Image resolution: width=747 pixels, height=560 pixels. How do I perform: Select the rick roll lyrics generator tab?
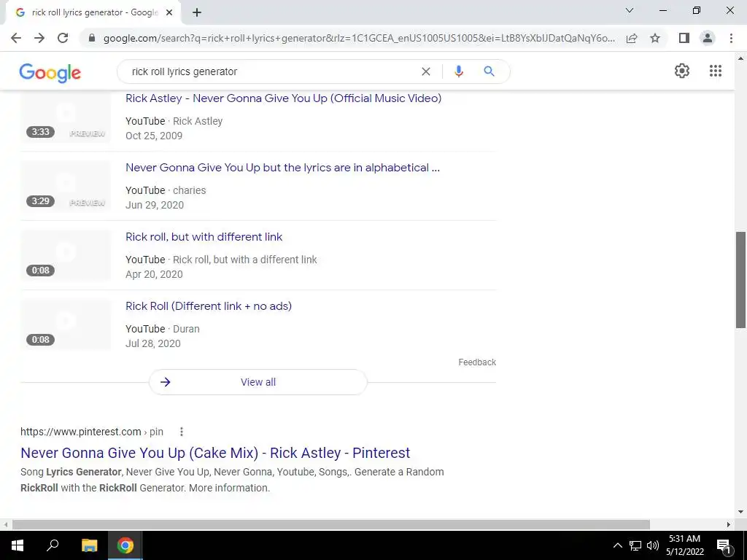click(x=94, y=12)
